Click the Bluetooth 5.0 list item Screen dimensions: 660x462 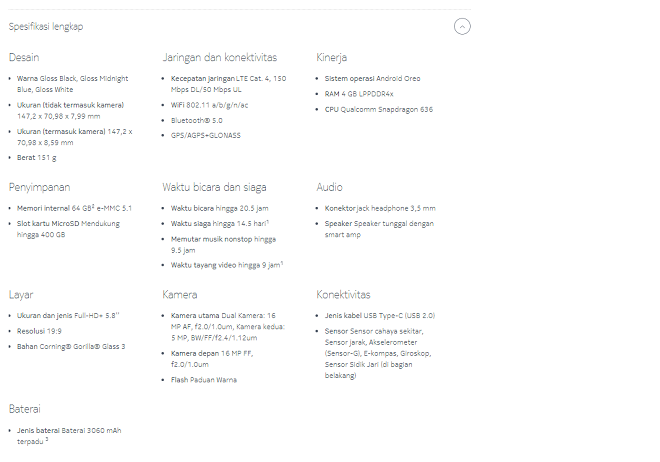[197, 120]
